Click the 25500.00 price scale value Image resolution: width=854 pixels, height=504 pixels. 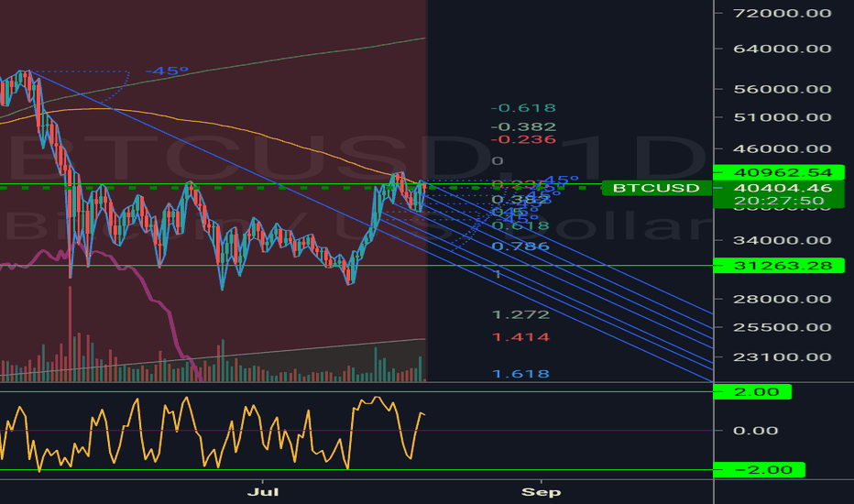point(783,327)
